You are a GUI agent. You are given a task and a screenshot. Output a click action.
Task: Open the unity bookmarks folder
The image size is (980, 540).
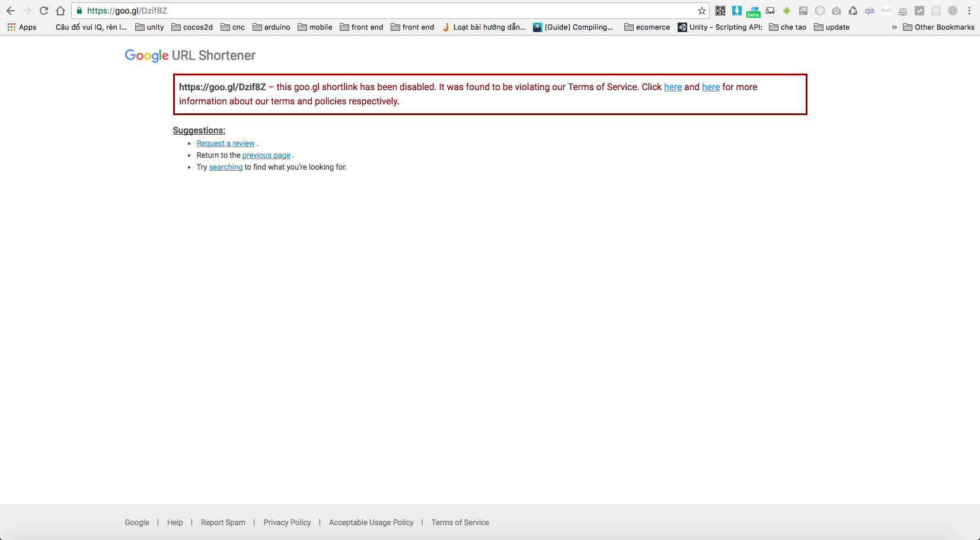[x=149, y=27]
